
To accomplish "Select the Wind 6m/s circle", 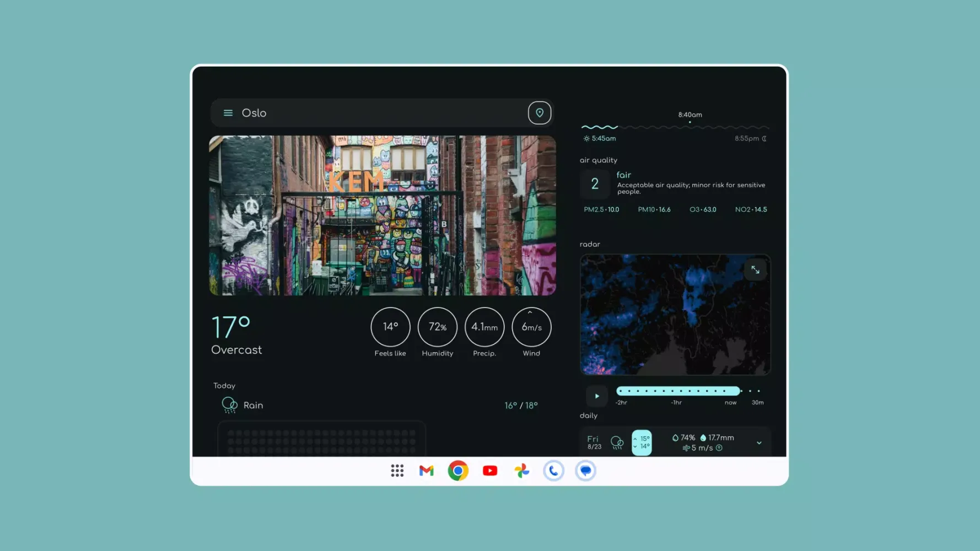I will pos(531,327).
